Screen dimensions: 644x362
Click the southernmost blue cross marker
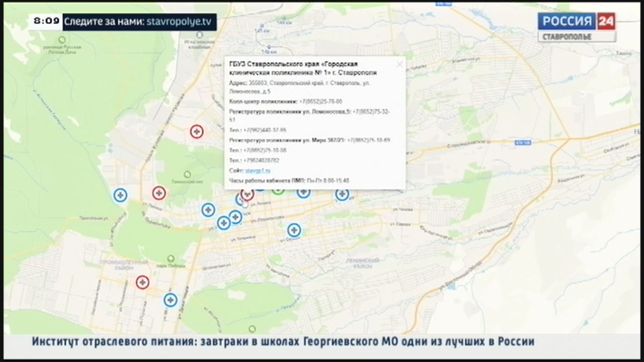tap(171, 300)
